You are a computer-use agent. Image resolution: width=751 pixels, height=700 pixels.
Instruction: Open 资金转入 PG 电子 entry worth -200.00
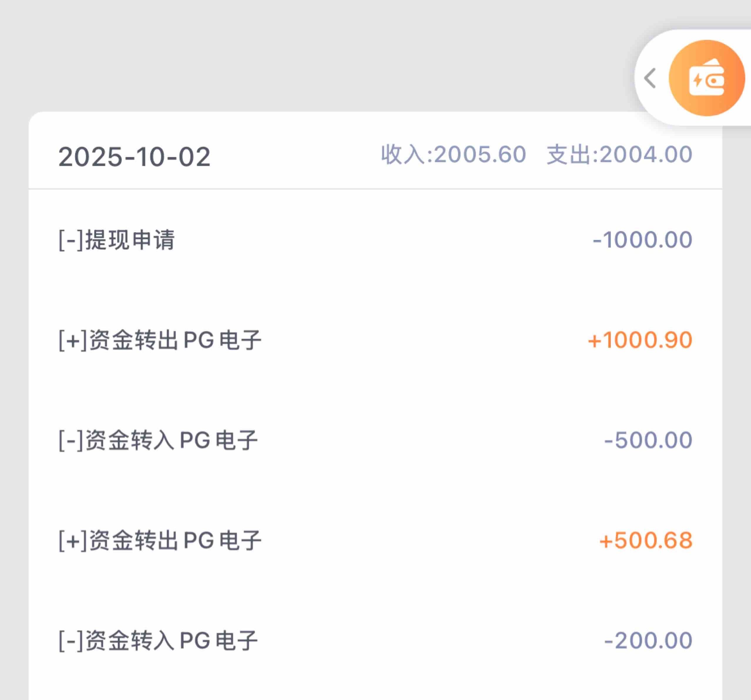pyautogui.click(x=172, y=641)
